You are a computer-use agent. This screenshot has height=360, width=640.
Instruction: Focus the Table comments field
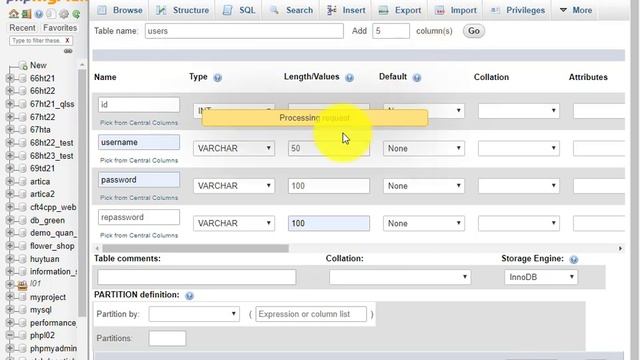click(196, 277)
